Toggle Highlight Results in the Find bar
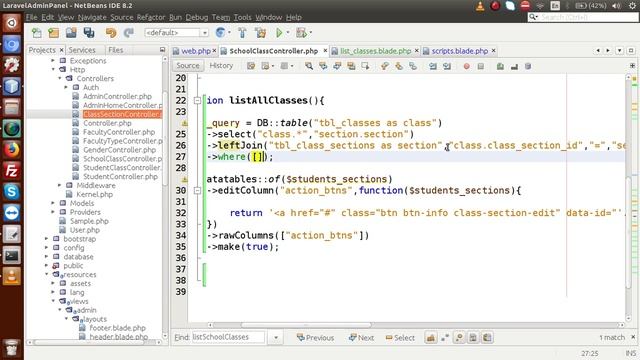This screenshot has height=360, width=640. [473, 338]
